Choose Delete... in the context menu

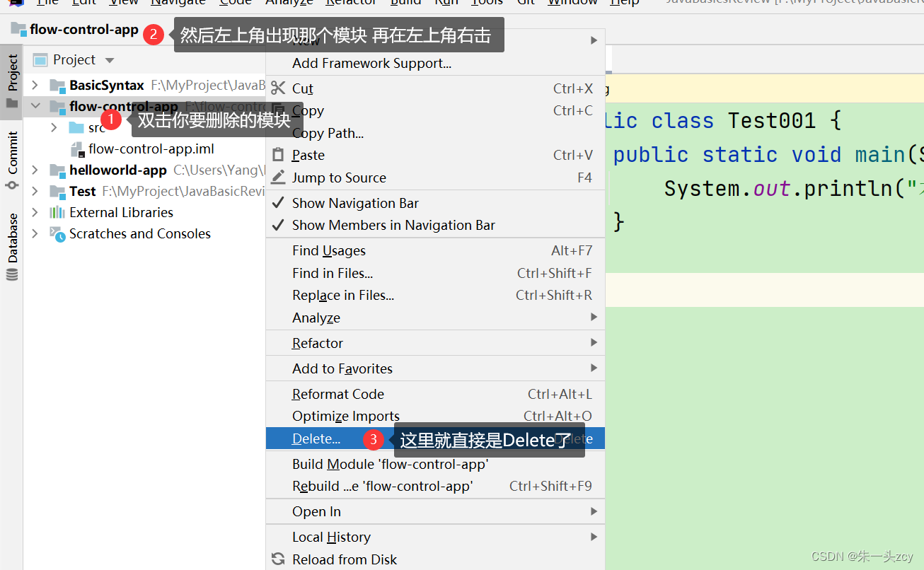click(x=435, y=438)
